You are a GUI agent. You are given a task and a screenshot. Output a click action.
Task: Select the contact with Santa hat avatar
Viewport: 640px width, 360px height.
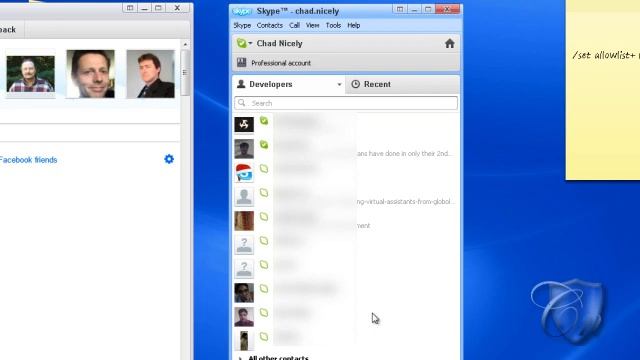pyautogui.click(x=244, y=173)
